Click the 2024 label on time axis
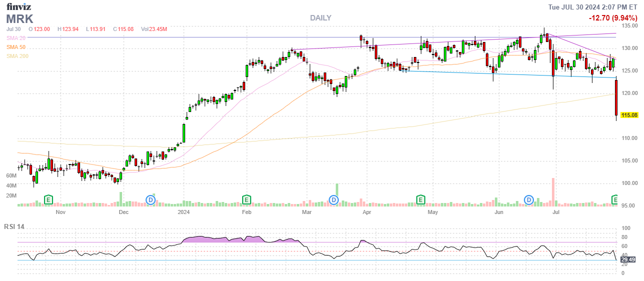Viewport: 644px width, 281px height. [183, 212]
